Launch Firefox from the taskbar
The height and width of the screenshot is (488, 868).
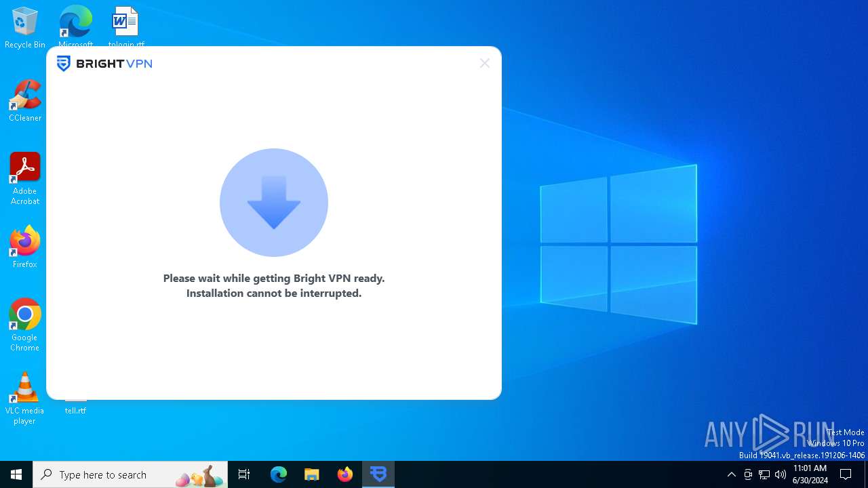click(345, 474)
